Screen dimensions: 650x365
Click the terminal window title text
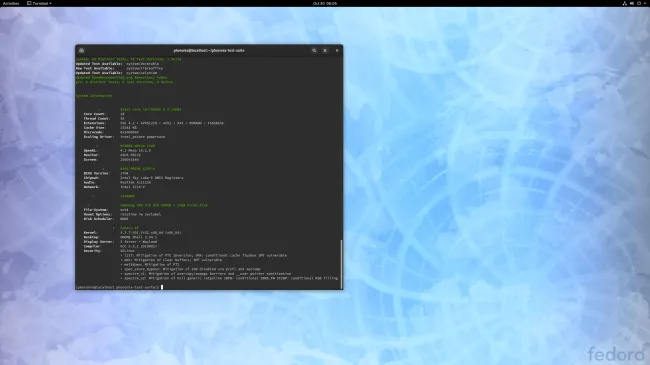click(209, 51)
